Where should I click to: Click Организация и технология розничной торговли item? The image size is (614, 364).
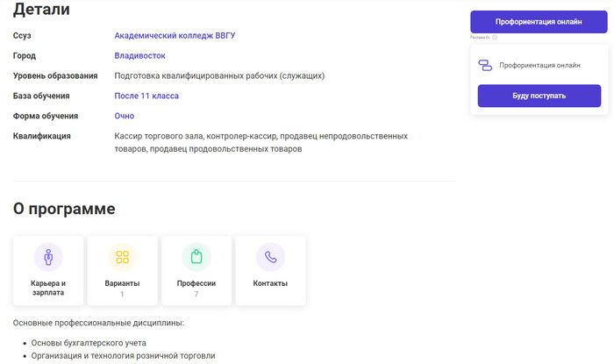click(124, 356)
